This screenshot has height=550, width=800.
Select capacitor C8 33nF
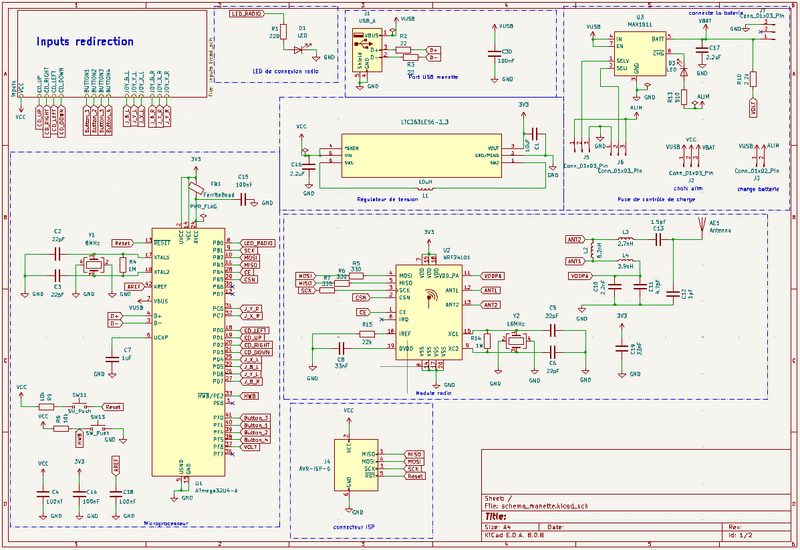(x=342, y=348)
